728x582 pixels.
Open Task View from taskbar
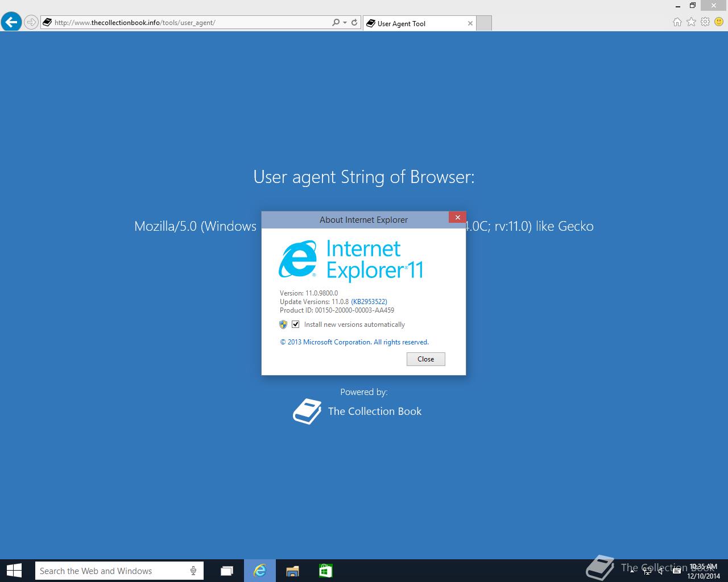227,571
